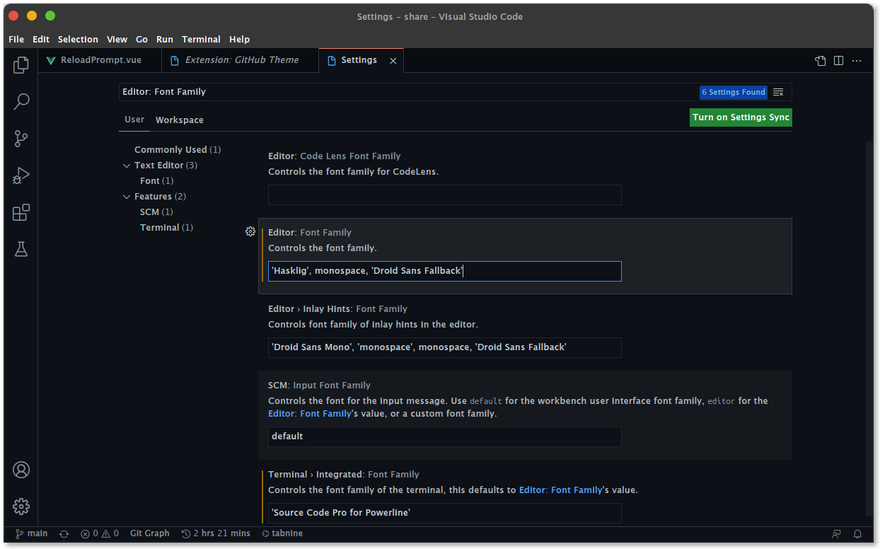Open the Extensions view icon
The width and height of the screenshot is (880, 549).
tap(21, 213)
